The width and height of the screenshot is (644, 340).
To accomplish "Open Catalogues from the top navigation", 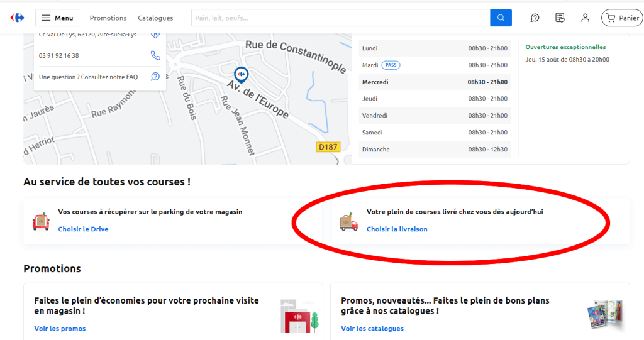I will (x=155, y=18).
